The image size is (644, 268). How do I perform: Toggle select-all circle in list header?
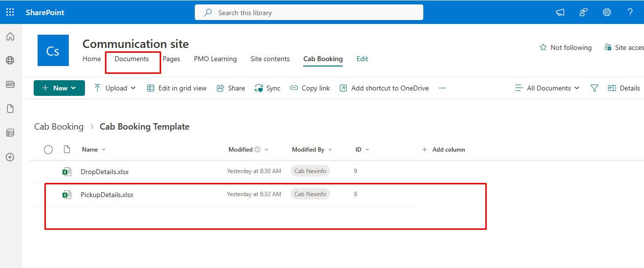(x=48, y=150)
